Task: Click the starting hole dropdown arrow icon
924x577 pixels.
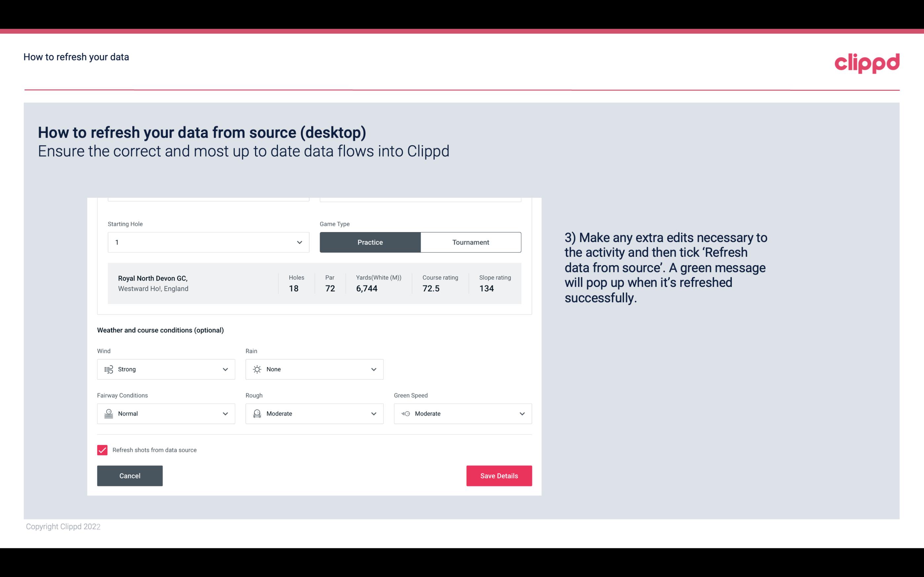Action: (x=299, y=242)
